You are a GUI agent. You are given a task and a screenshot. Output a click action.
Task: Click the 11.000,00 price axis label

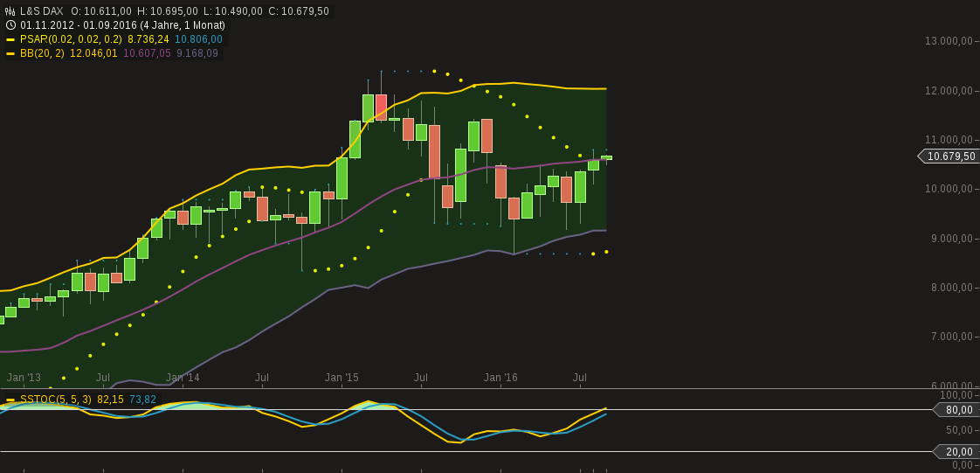(949, 140)
